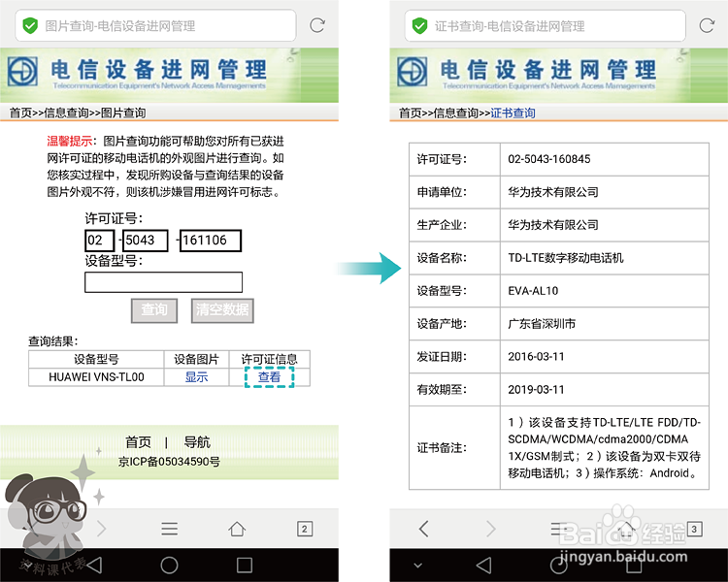Focus right address bar 证书查询-电信设备进网管理
The width and height of the screenshot is (728, 582).
[546, 25]
